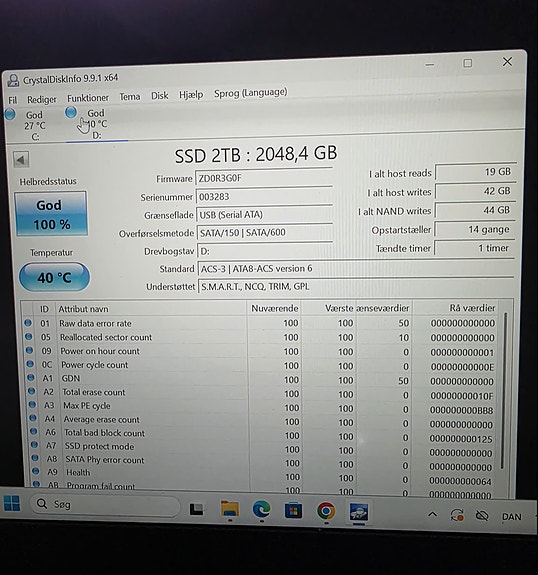The height and width of the screenshot is (575, 538).
Task: Open Microsoft Store from the taskbar
Action: [293, 510]
